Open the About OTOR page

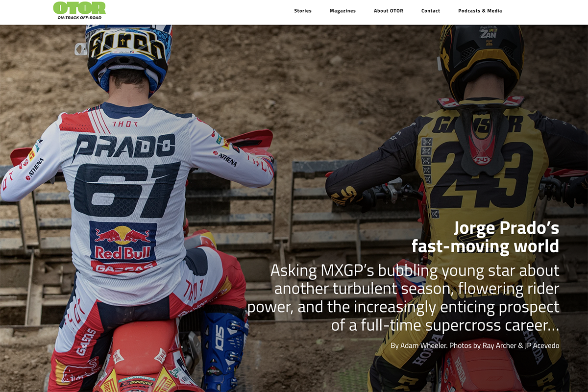tap(389, 11)
